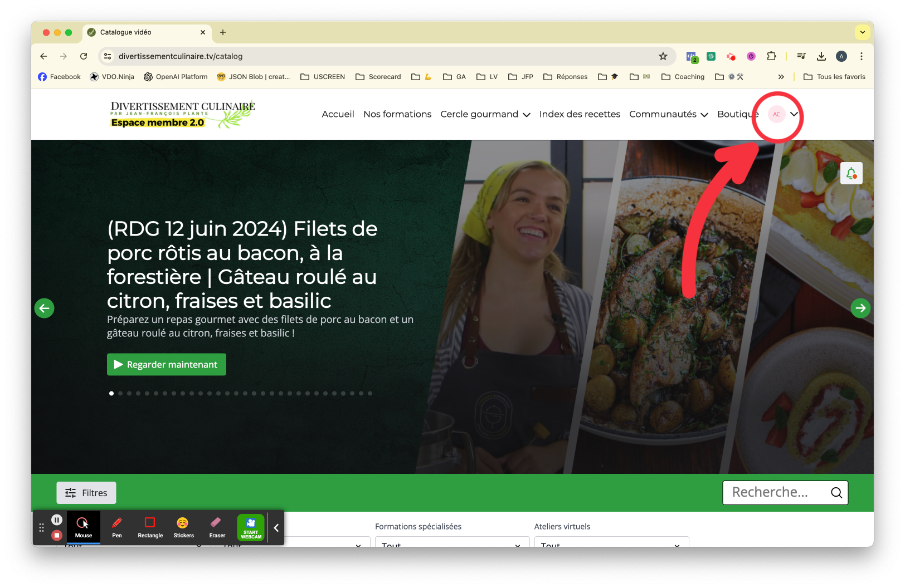Screen dimensions: 905x588
Task: Click the AC user avatar
Action: click(777, 114)
